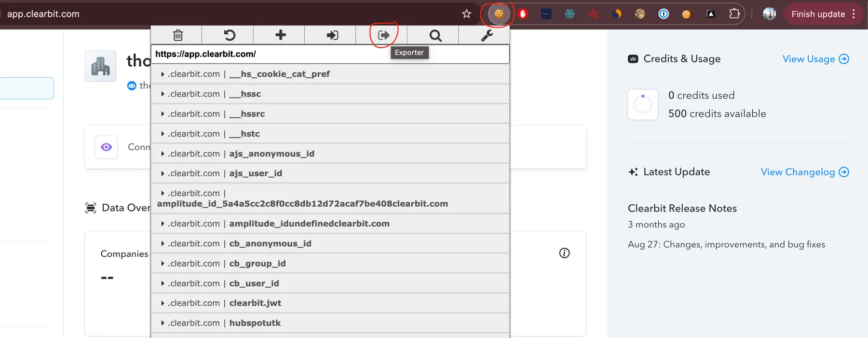
Task: Expand the ajs_anonymous_id cookie row
Action: point(330,154)
